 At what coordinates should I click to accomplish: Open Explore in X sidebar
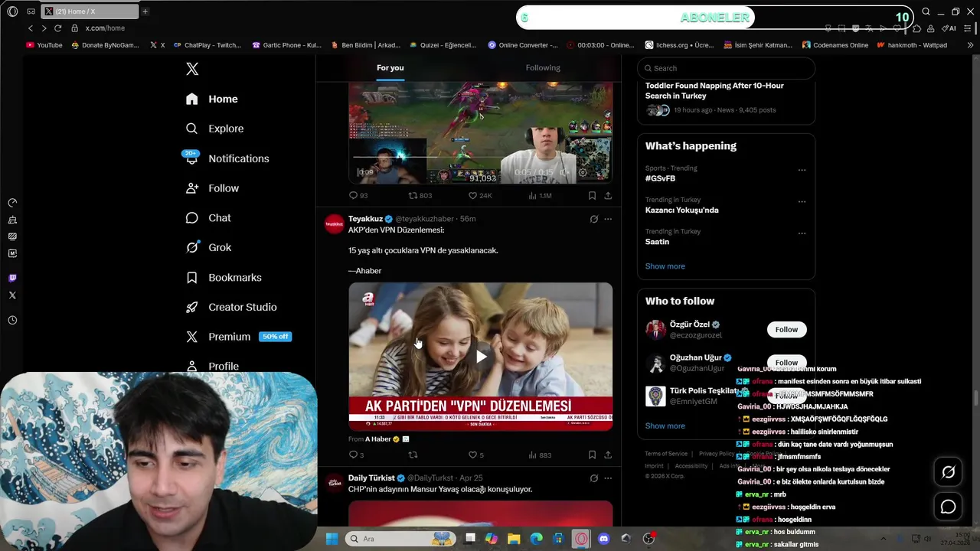pyautogui.click(x=214, y=129)
